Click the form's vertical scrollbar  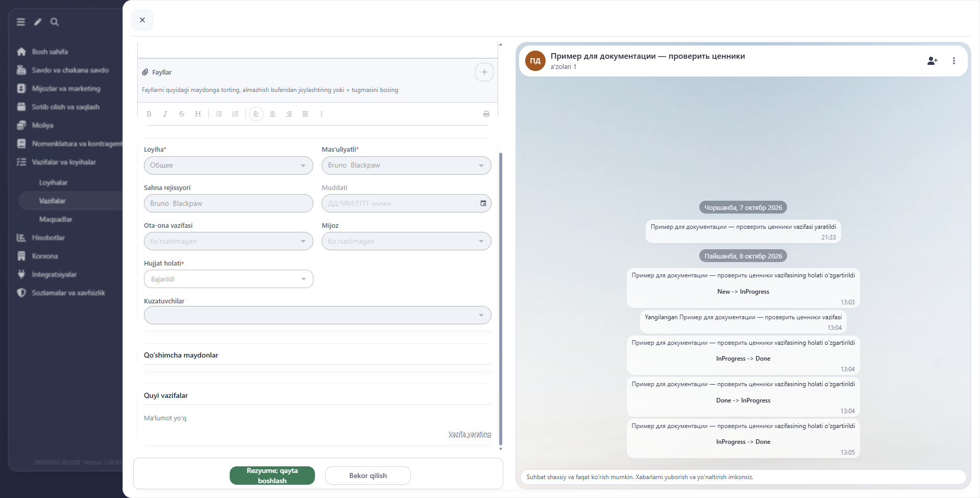tap(501, 299)
